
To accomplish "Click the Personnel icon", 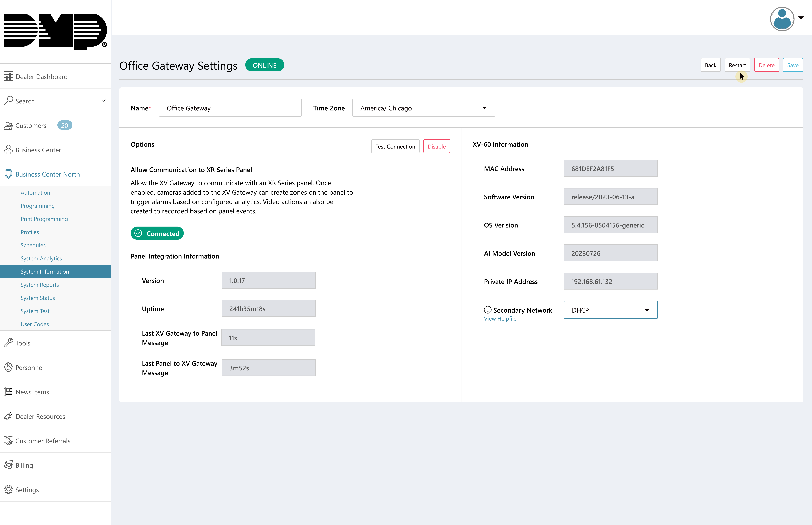I will click(x=8, y=367).
